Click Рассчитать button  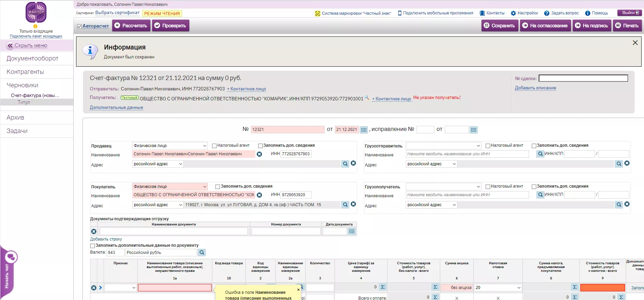pos(131,26)
